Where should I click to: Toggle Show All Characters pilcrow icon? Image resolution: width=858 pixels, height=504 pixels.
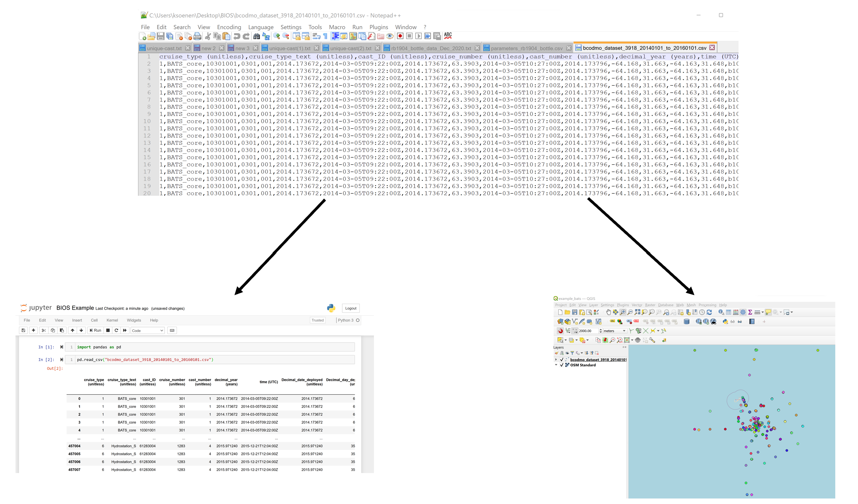(325, 36)
